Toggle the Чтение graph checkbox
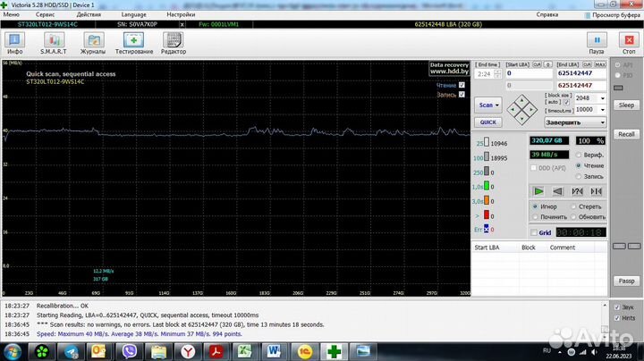The image size is (644, 361). pyautogui.click(x=462, y=85)
